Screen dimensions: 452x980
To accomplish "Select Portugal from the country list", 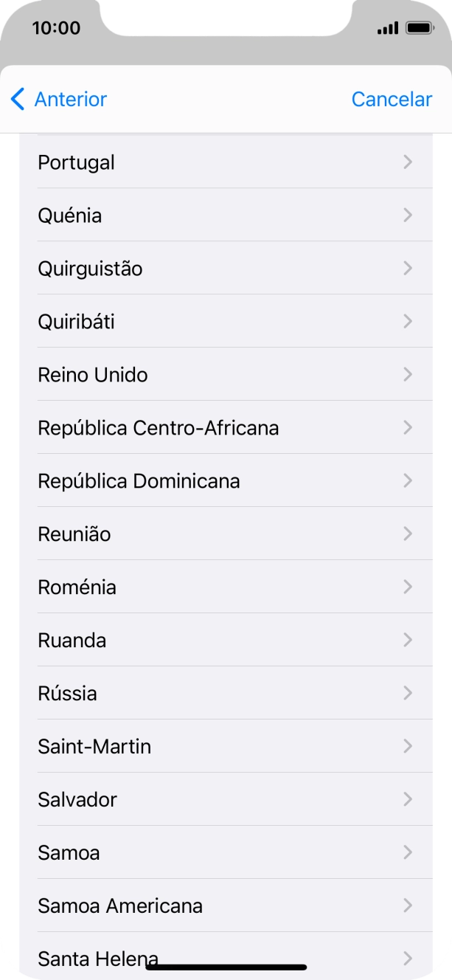I will [77, 162].
